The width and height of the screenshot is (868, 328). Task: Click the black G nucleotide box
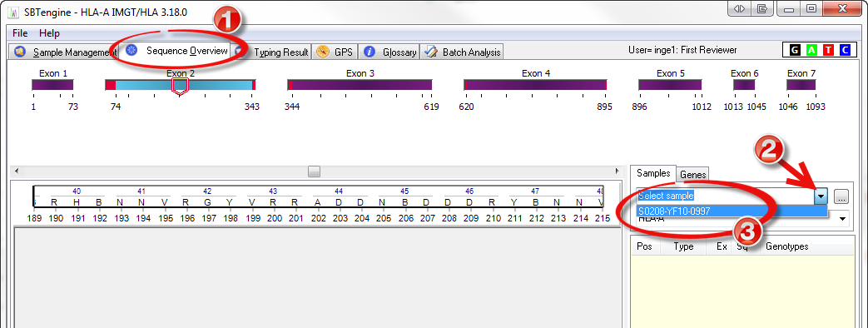(795, 50)
